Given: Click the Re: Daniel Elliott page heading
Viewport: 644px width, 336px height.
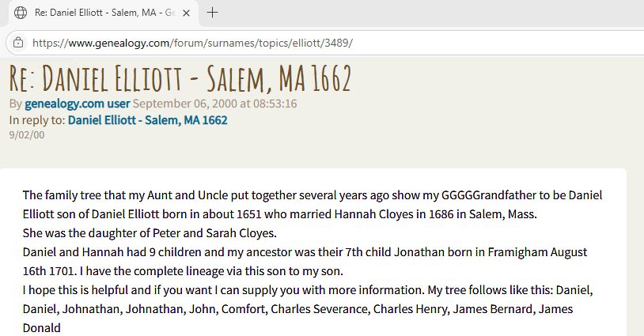Looking at the screenshot, I should (180, 78).
